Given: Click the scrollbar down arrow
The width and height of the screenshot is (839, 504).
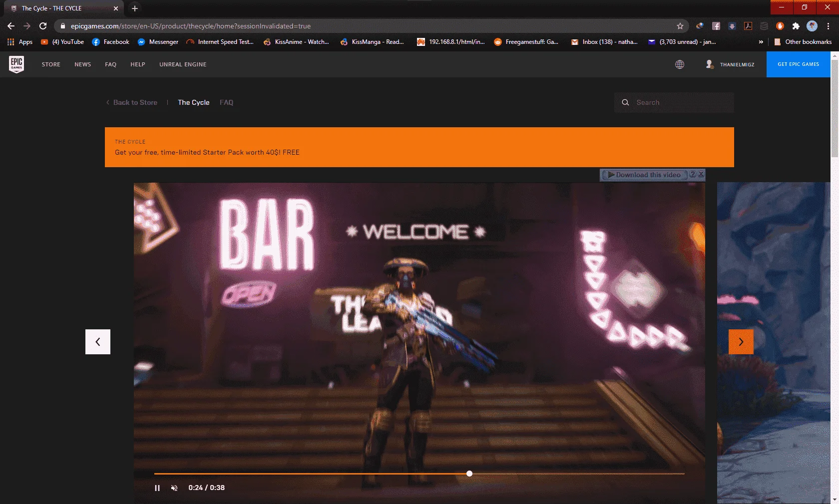Looking at the screenshot, I should tap(835, 500).
